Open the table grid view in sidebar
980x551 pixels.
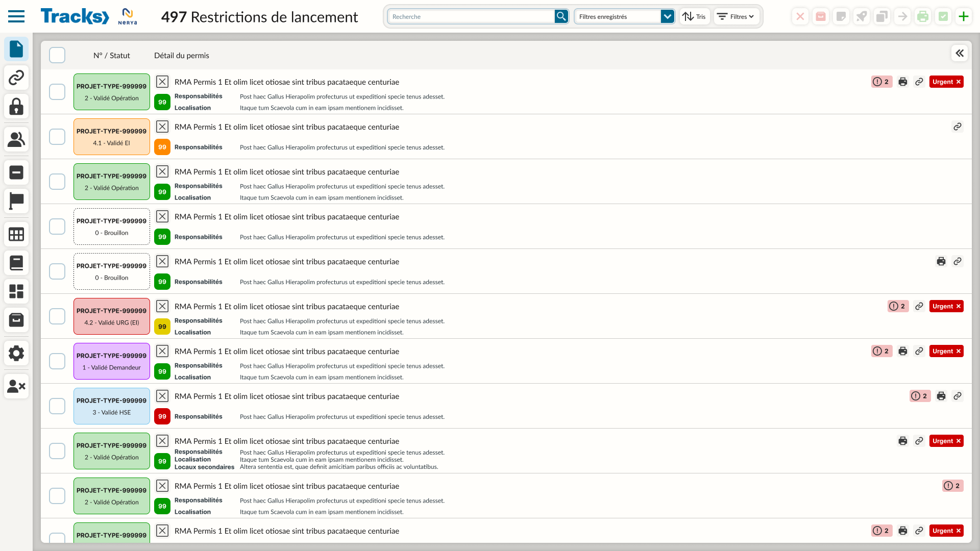pos(16,234)
